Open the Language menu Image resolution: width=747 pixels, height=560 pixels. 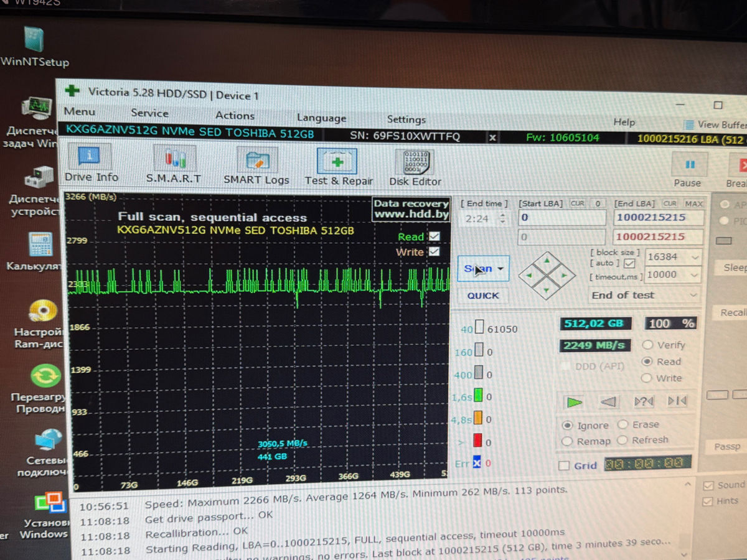point(321,118)
